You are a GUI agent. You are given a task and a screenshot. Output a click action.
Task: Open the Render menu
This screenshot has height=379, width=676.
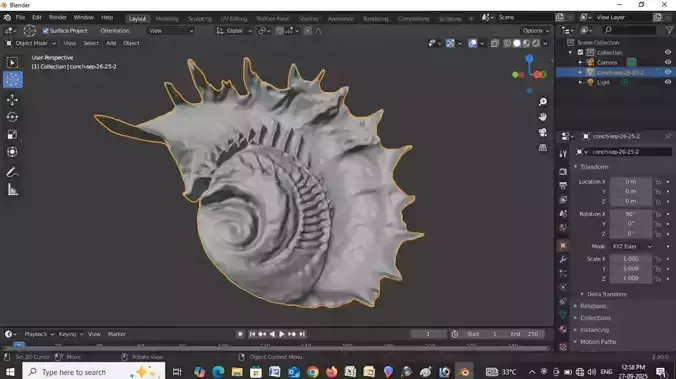[x=57, y=17]
